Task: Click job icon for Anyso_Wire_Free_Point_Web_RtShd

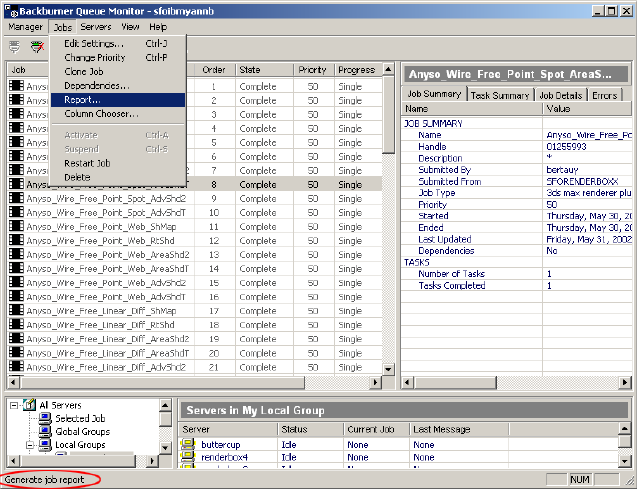Action: (16, 240)
